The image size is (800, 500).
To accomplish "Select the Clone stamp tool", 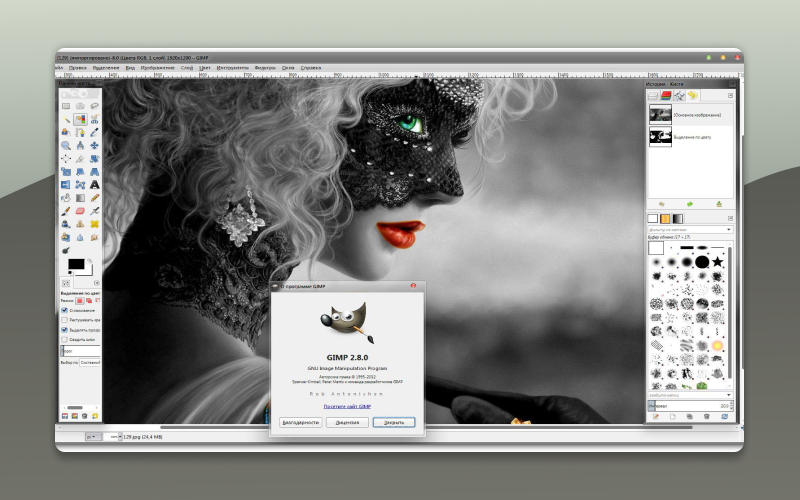I will [80, 224].
